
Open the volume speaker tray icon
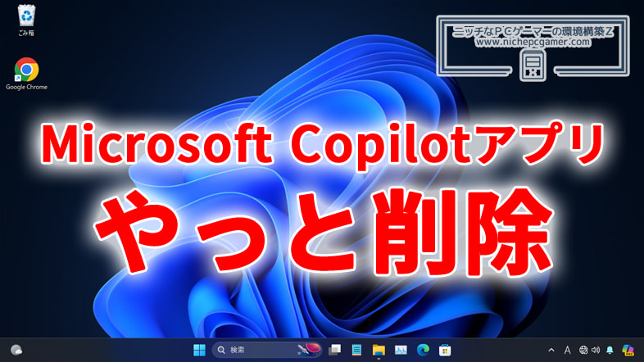[596, 350]
